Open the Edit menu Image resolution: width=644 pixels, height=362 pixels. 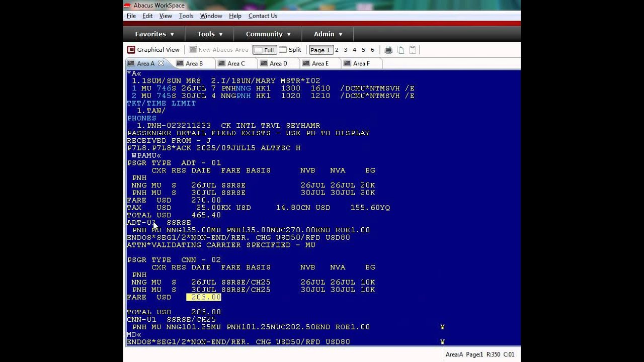147,16
